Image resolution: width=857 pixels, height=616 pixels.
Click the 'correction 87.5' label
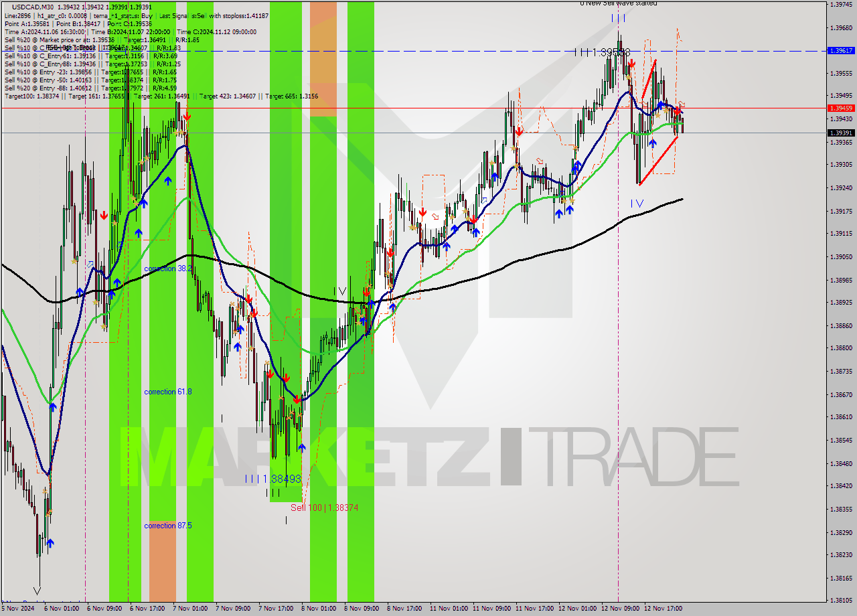click(x=168, y=526)
